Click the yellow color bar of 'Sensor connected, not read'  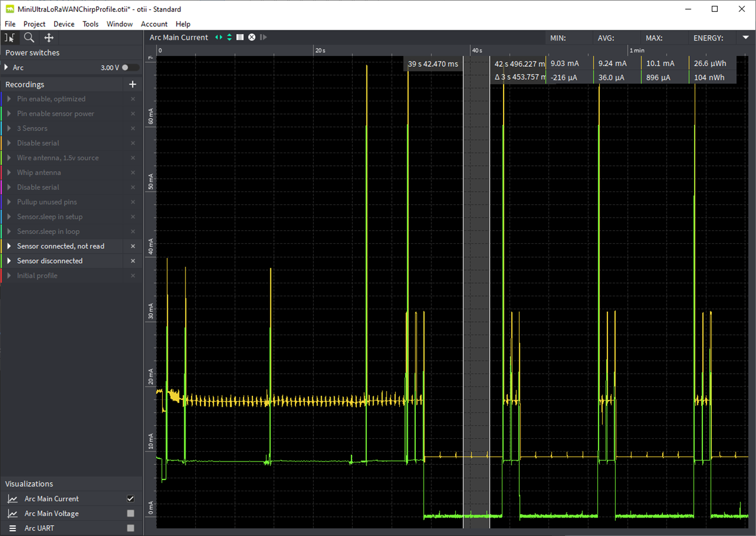2,246
